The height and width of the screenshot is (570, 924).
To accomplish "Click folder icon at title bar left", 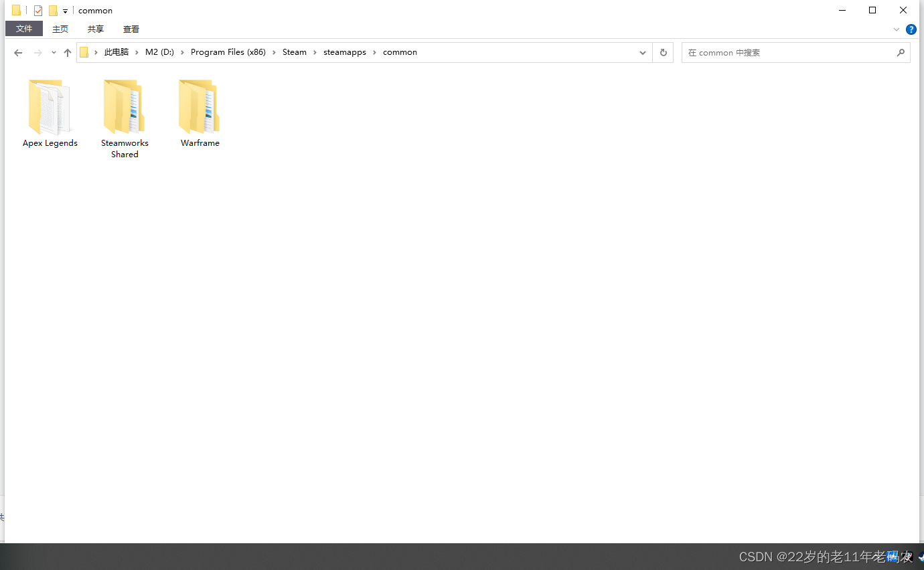I will 16,10.
